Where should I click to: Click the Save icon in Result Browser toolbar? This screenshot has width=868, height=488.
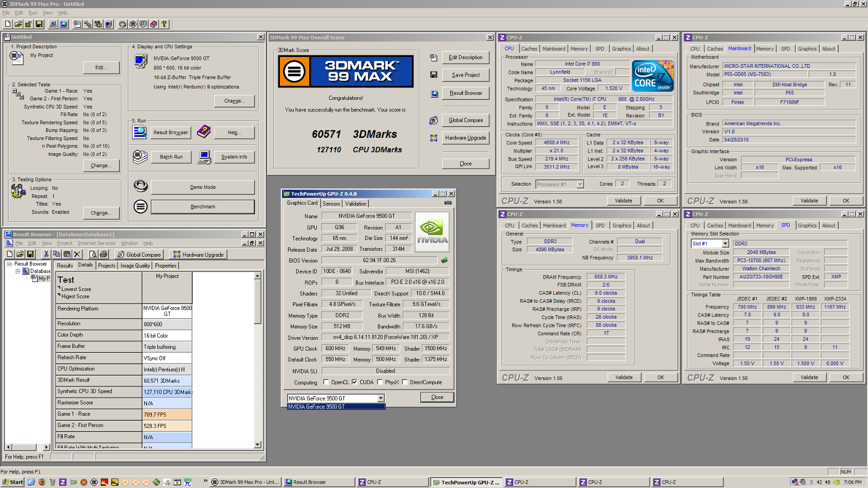tap(30, 254)
